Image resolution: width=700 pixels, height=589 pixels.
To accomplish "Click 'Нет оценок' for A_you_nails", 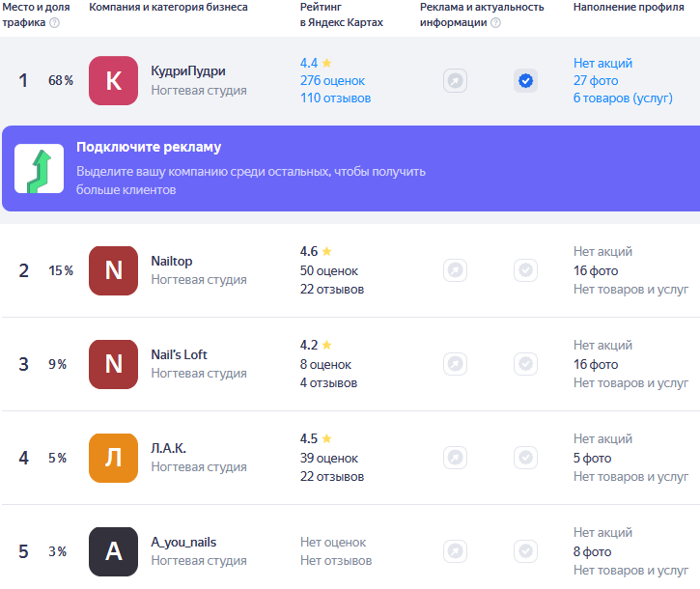I will [333, 543].
